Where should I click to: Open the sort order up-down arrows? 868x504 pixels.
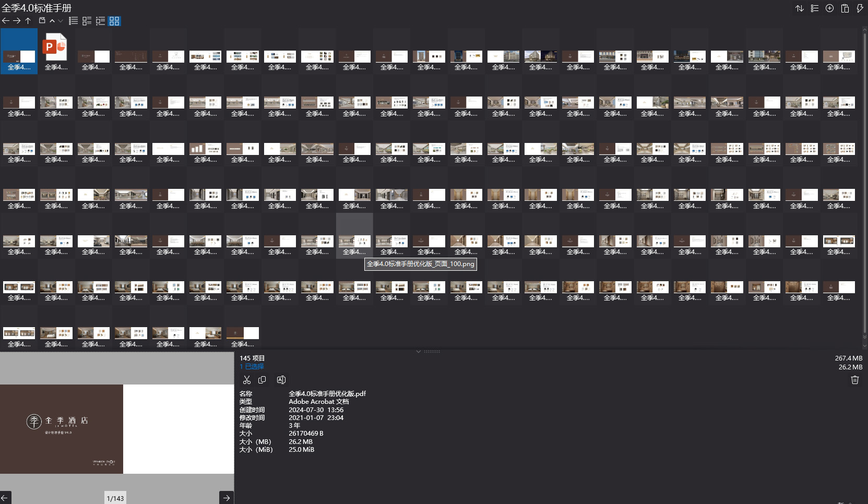pos(799,8)
